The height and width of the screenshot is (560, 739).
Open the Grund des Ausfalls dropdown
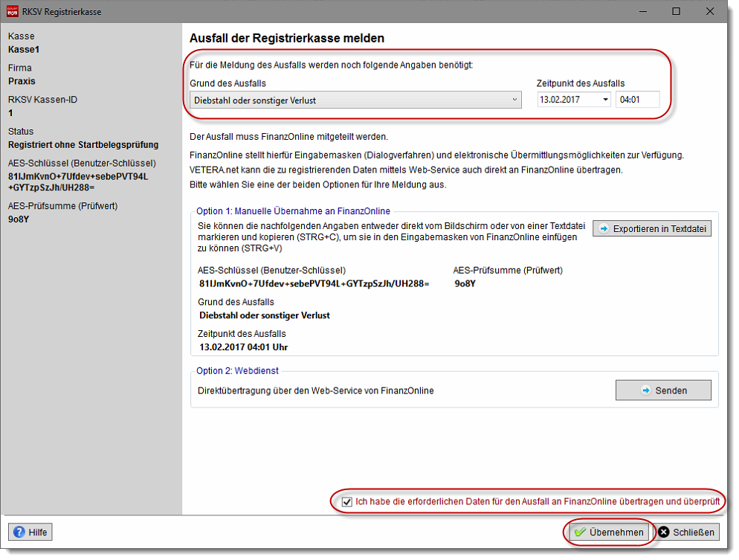(515, 100)
